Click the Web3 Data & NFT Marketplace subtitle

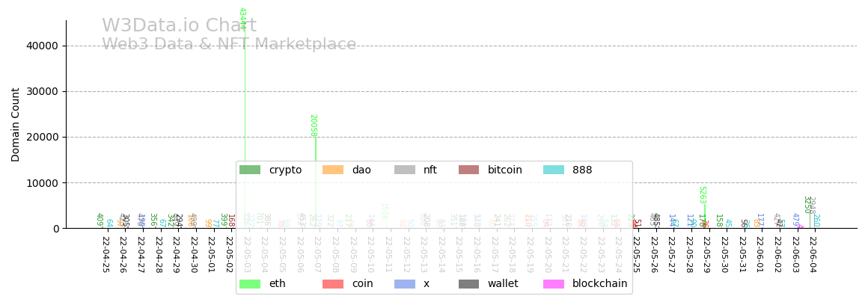coord(229,45)
